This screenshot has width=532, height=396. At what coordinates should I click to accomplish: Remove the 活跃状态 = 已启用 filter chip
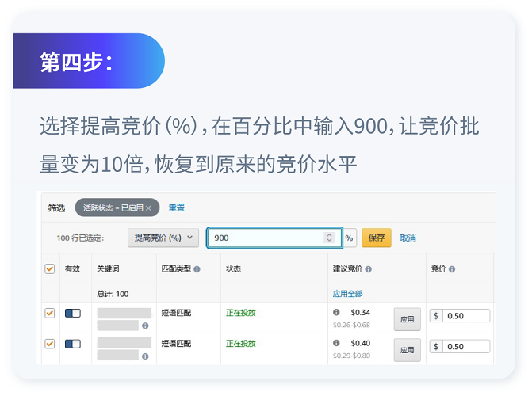point(148,208)
